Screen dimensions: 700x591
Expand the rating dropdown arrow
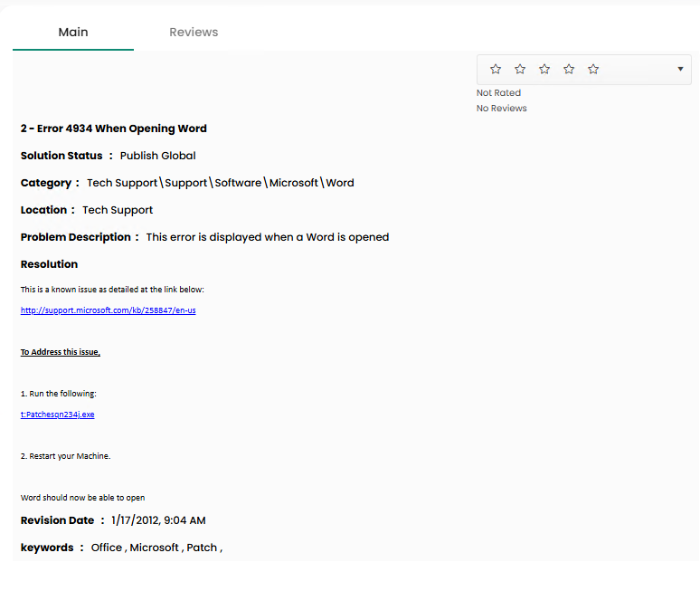[x=680, y=69]
